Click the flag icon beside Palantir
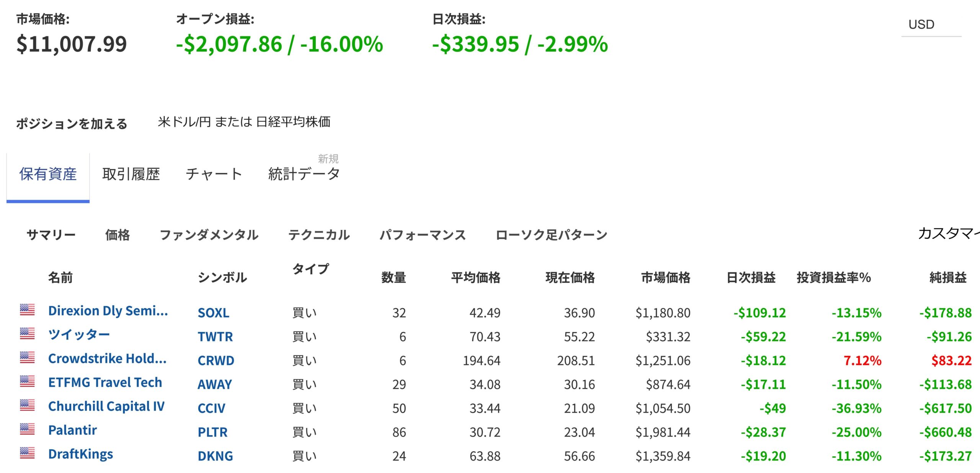980x473 pixels. pyautogui.click(x=27, y=429)
